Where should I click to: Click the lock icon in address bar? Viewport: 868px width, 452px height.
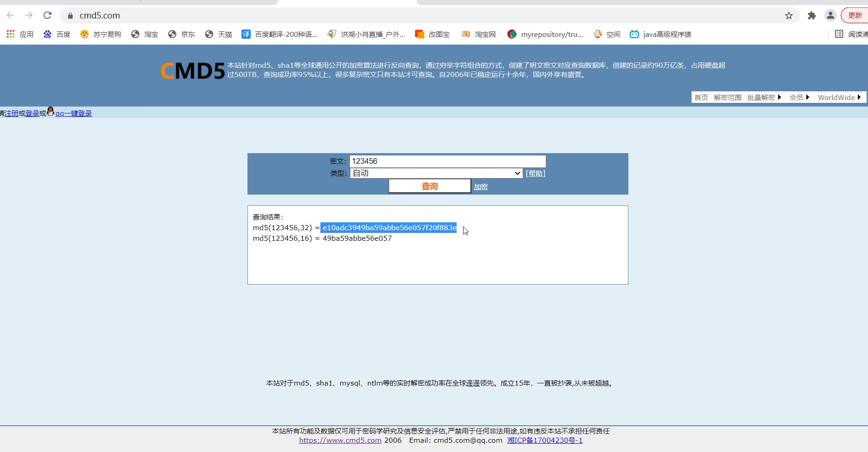click(70, 16)
